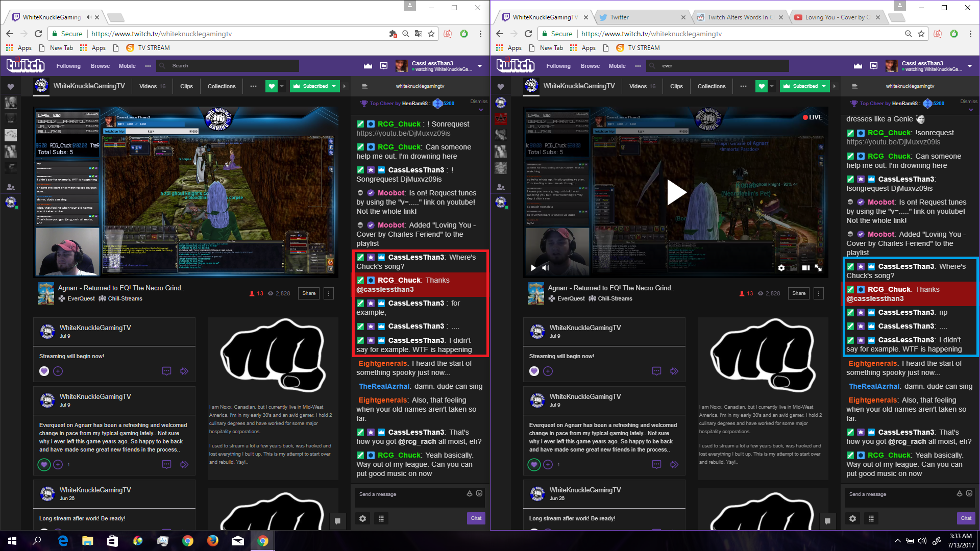Open Browse in the right window navbar
980x551 pixels.
point(590,66)
